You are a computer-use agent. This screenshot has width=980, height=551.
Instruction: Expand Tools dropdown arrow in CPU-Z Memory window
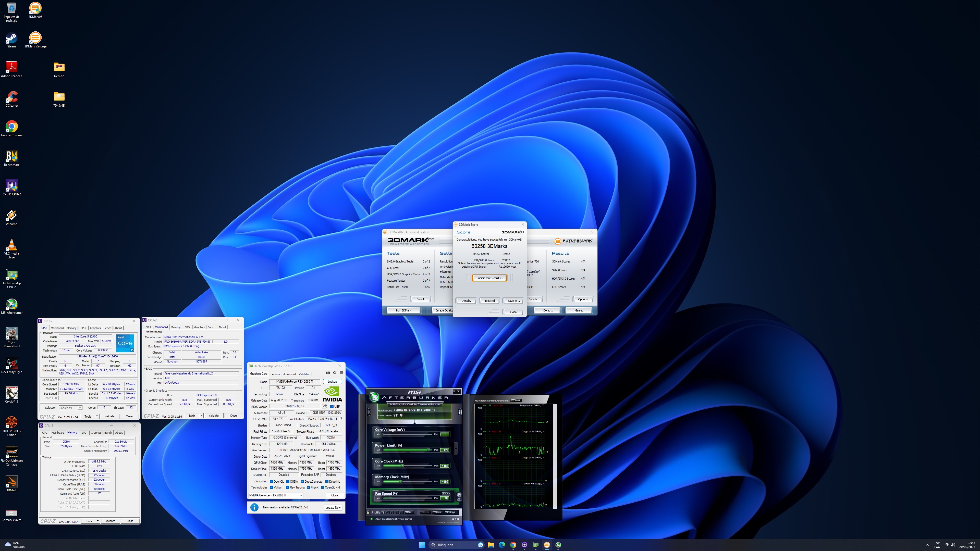pyautogui.click(x=98, y=521)
